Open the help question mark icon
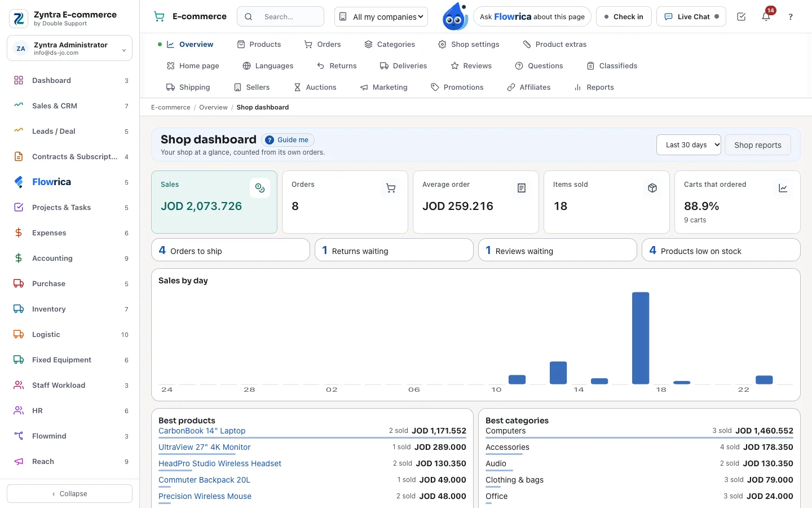 [x=791, y=17]
